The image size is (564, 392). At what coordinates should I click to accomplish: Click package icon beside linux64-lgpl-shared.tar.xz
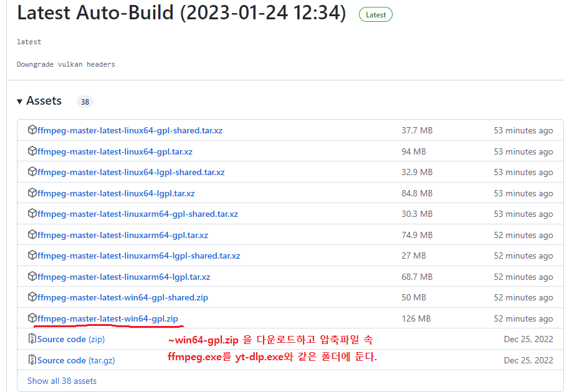point(32,171)
